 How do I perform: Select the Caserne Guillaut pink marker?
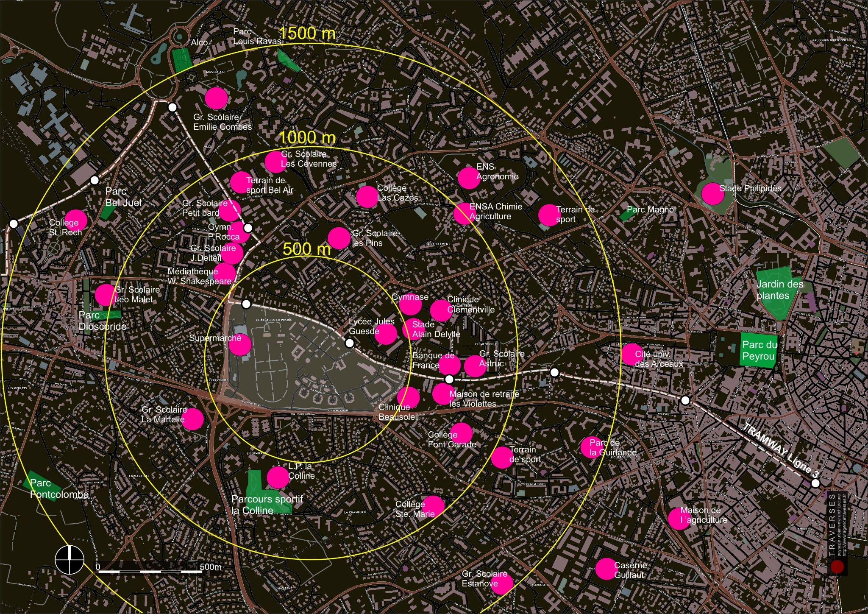tap(606, 569)
